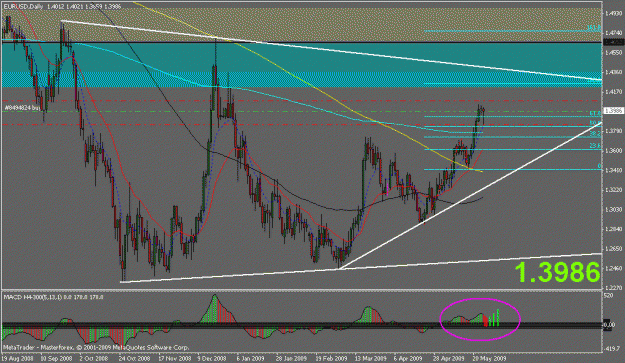Click the Fibonacci 61.8 level label
The width and height of the screenshot is (625, 363).
click(596, 114)
